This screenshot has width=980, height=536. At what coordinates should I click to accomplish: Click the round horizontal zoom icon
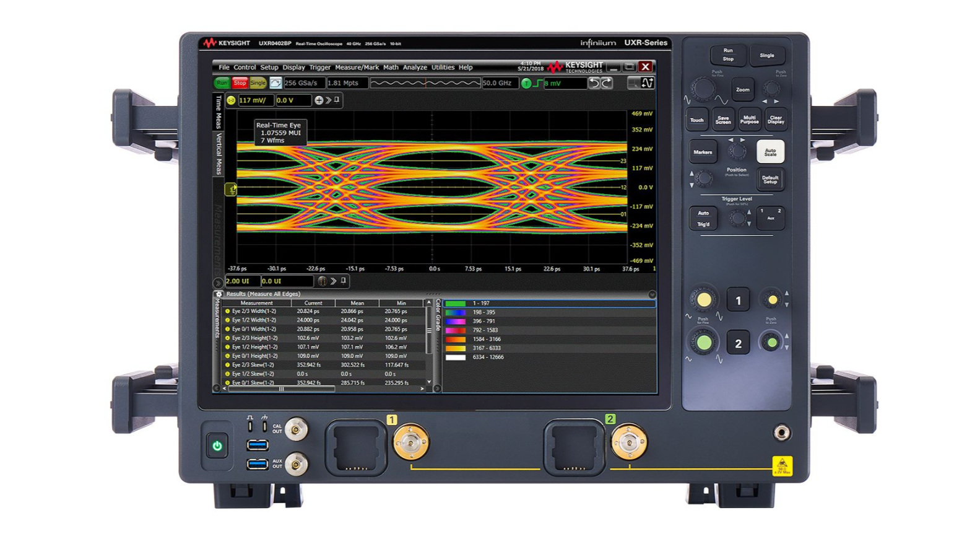(x=322, y=281)
